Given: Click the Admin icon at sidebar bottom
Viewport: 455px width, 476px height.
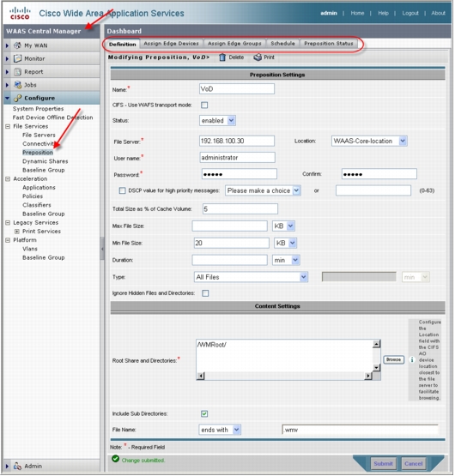Looking at the screenshot, I should tap(18, 466).
